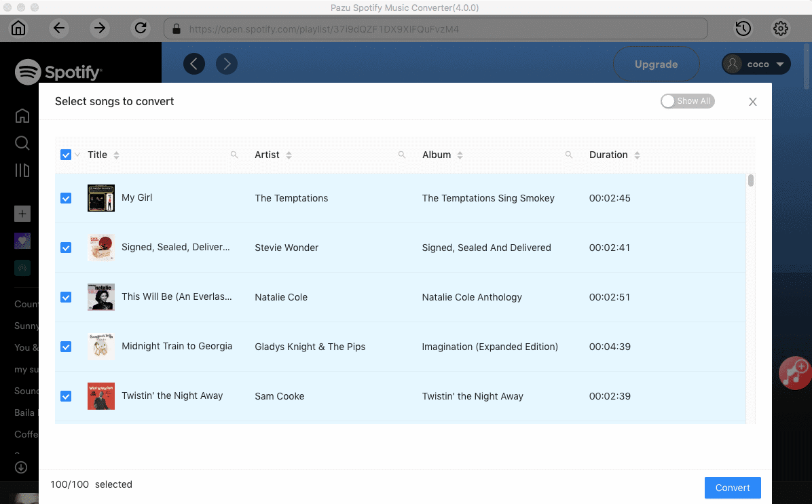Close the Select songs dialog

[x=752, y=102]
